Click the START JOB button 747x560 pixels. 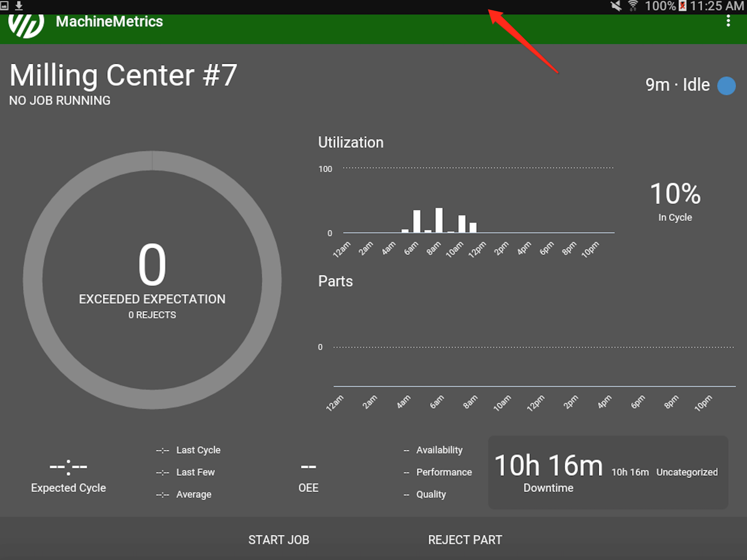point(279,540)
